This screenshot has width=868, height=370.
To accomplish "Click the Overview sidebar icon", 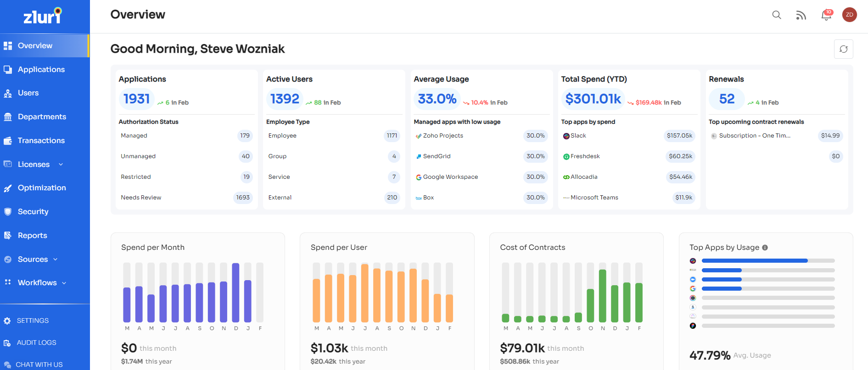I will point(8,46).
